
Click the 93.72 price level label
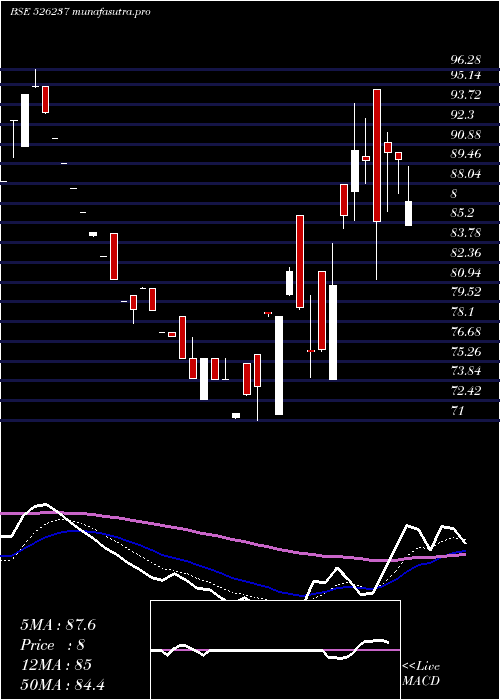[x=466, y=95]
